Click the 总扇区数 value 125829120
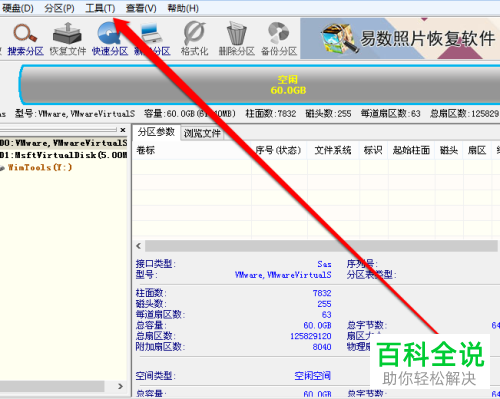 pos(311,336)
